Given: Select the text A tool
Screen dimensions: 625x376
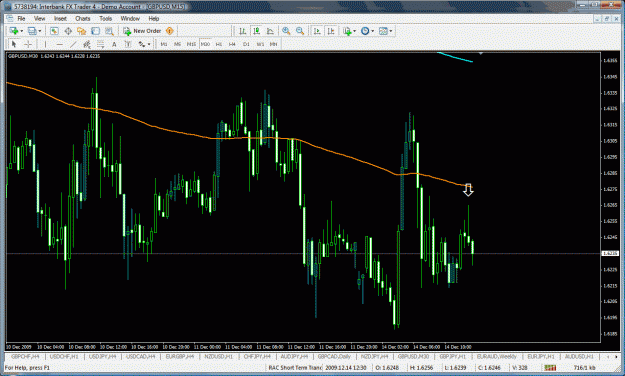Looking at the screenshot, I should tap(114, 44).
